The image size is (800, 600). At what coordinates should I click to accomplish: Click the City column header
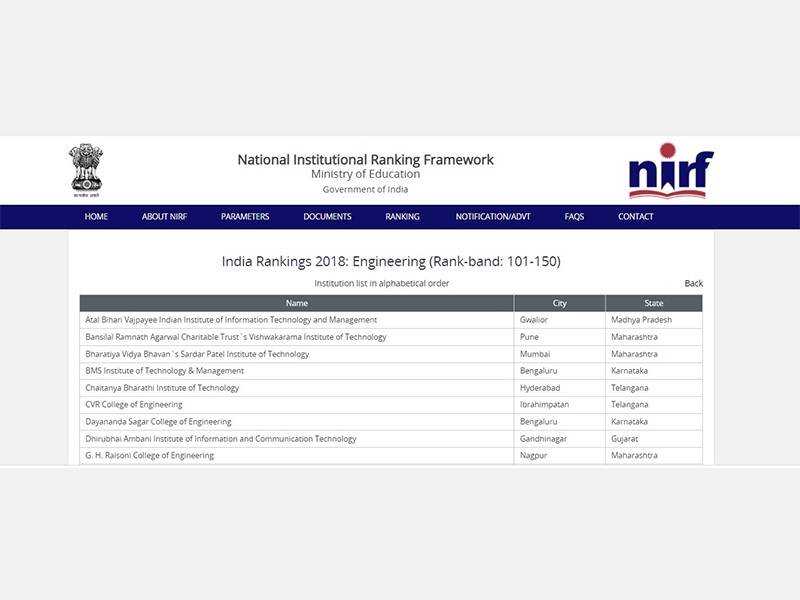[x=560, y=303]
